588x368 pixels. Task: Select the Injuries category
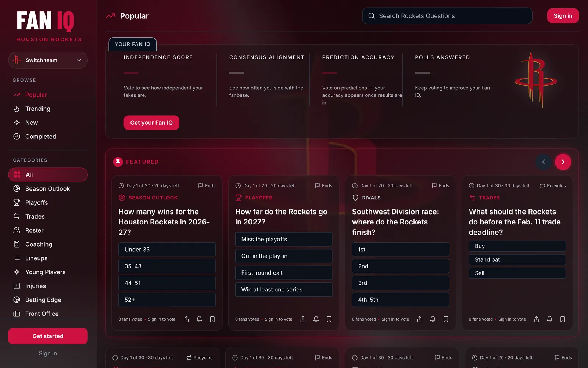[48, 286]
